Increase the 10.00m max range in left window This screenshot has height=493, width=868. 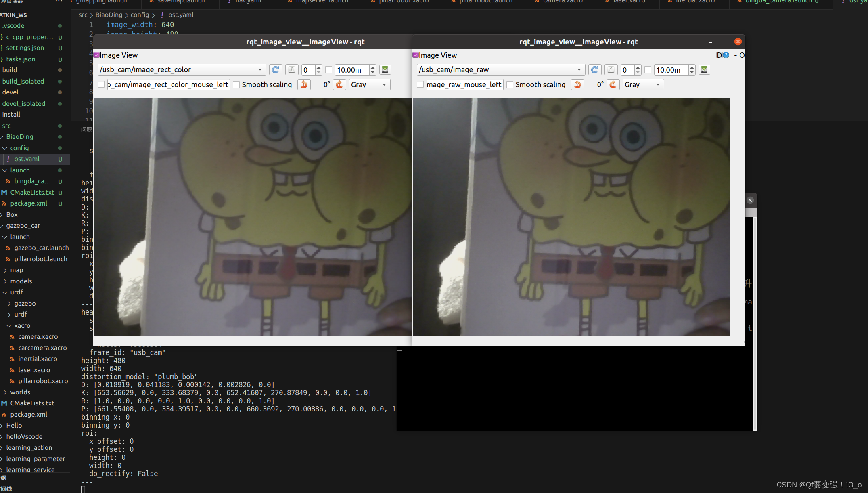(x=373, y=67)
